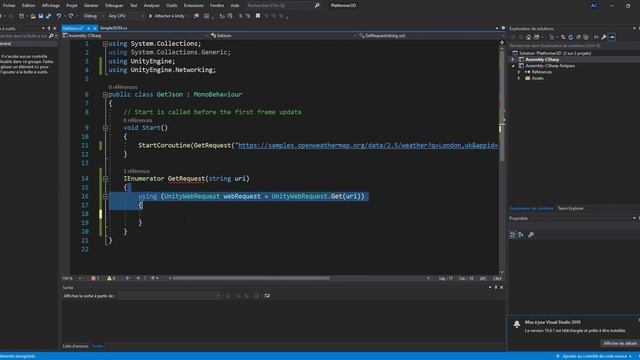Click the Solution Explorer Home icon

coord(529,37)
